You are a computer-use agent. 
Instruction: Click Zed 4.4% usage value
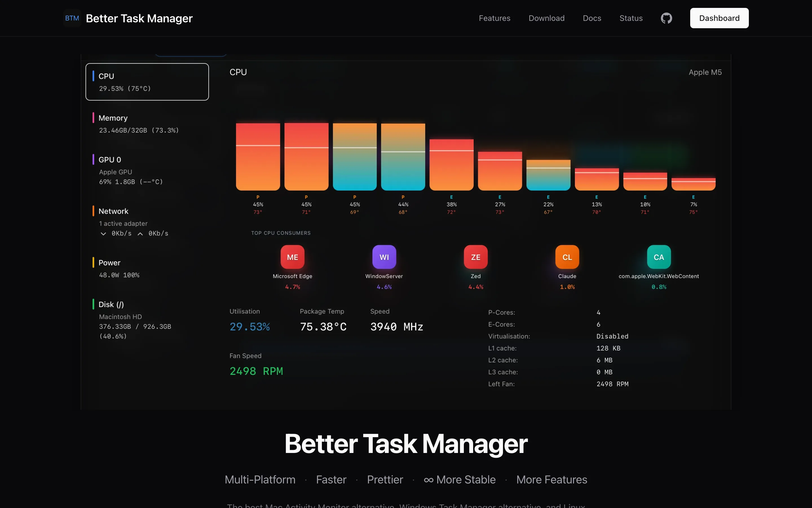point(476,287)
